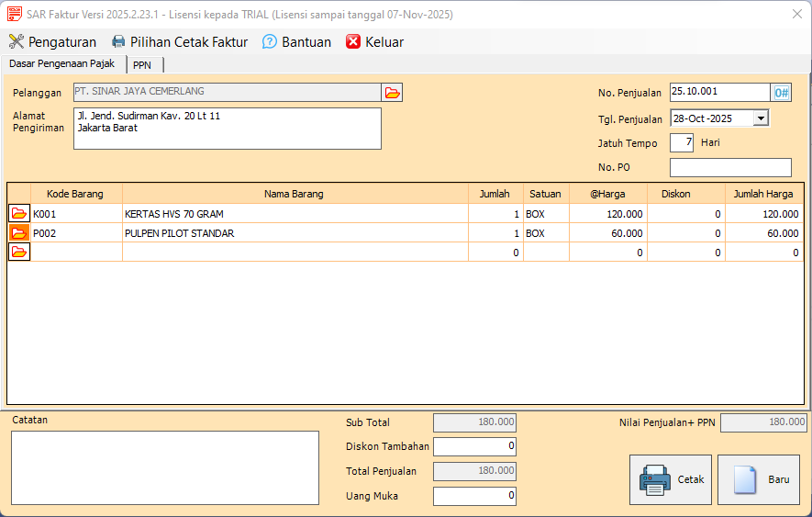
Task: Focus the Jatuh Tempo days field
Action: (682, 143)
